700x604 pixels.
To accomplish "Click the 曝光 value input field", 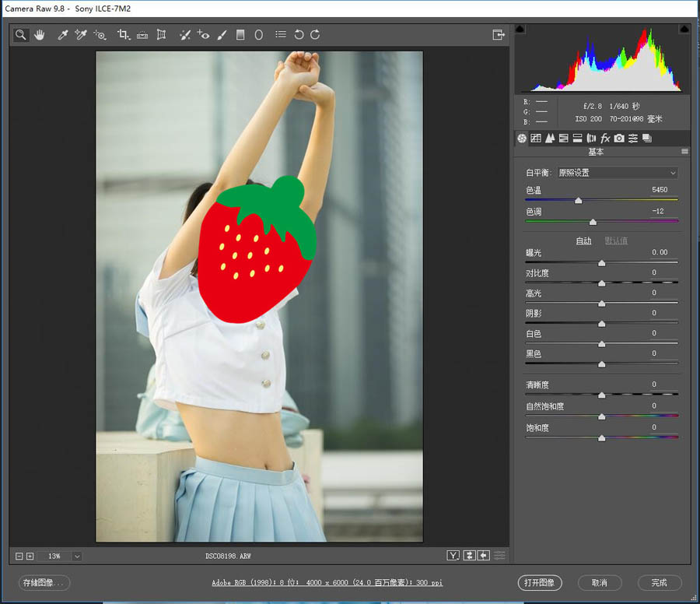I will [660, 252].
